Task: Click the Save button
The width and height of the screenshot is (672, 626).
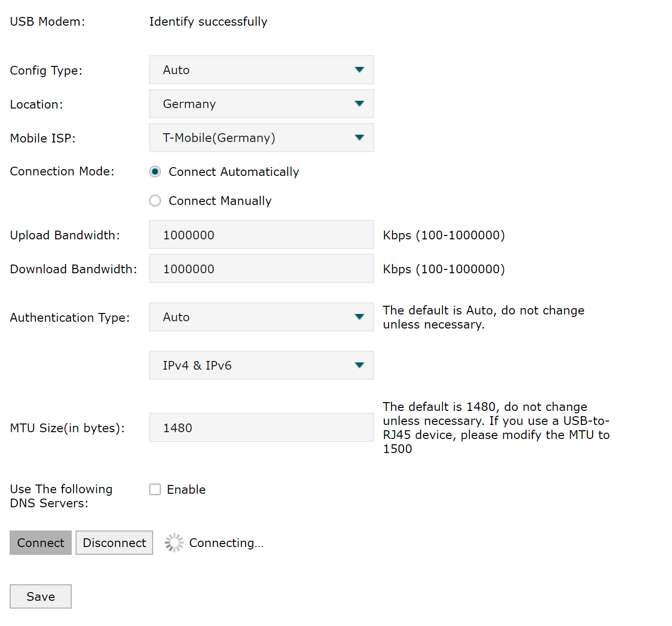Action: pos(41,596)
